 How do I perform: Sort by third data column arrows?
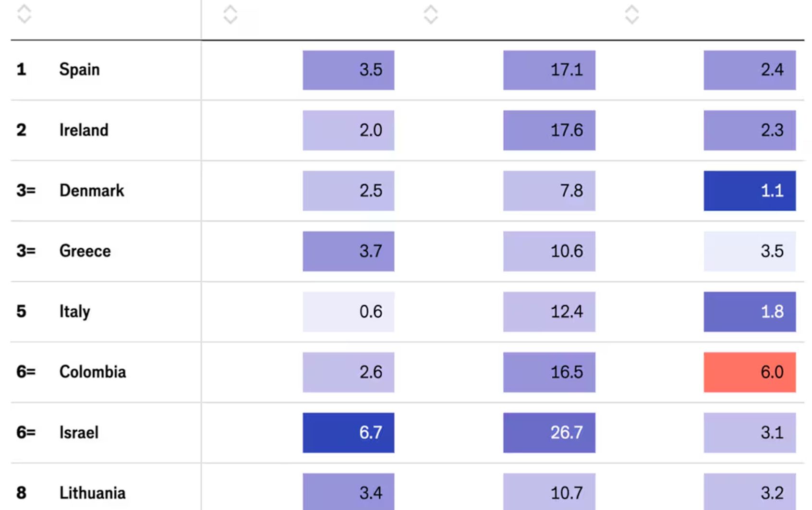632,14
